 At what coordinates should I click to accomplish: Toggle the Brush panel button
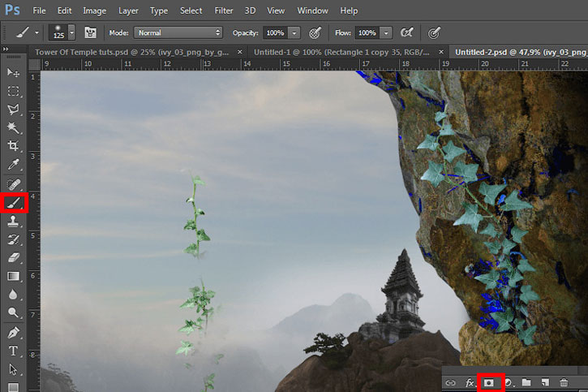point(90,32)
